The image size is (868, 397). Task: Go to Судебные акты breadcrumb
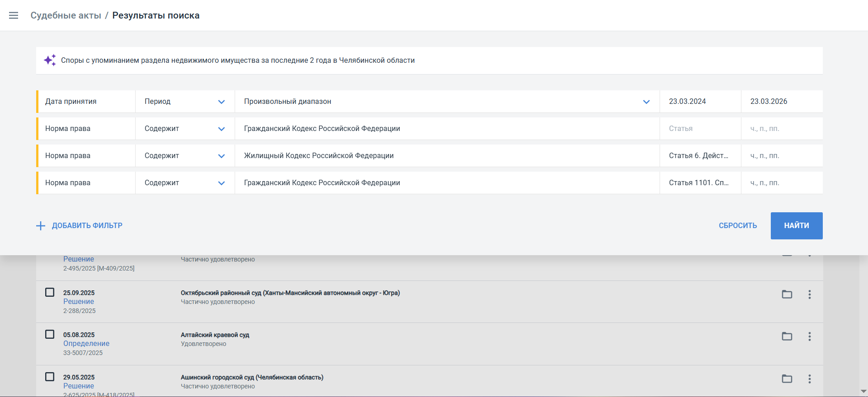point(66,15)
